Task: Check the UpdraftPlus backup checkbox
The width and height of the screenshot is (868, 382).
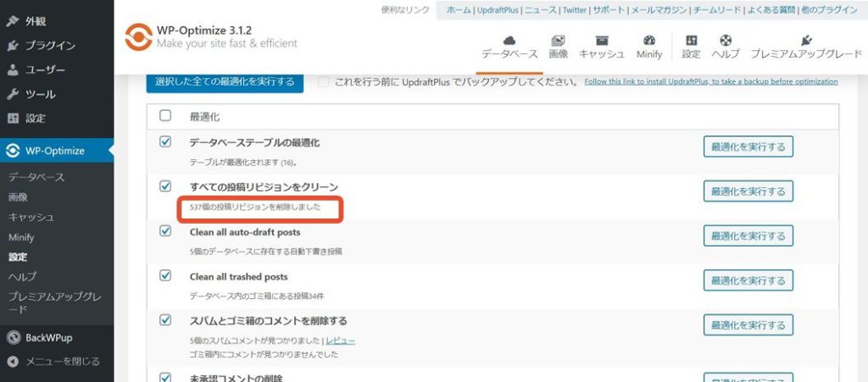Action: tap(323, 82)
